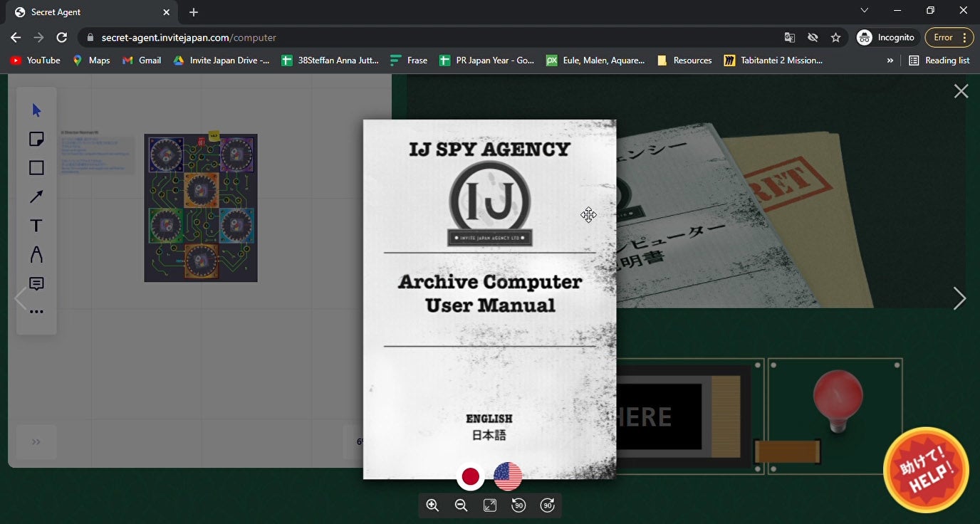The height and width of the screenshot is (524, 980).
Task: Expand the hidden bookmarks overflow chevron
Action: coord(890,61)
